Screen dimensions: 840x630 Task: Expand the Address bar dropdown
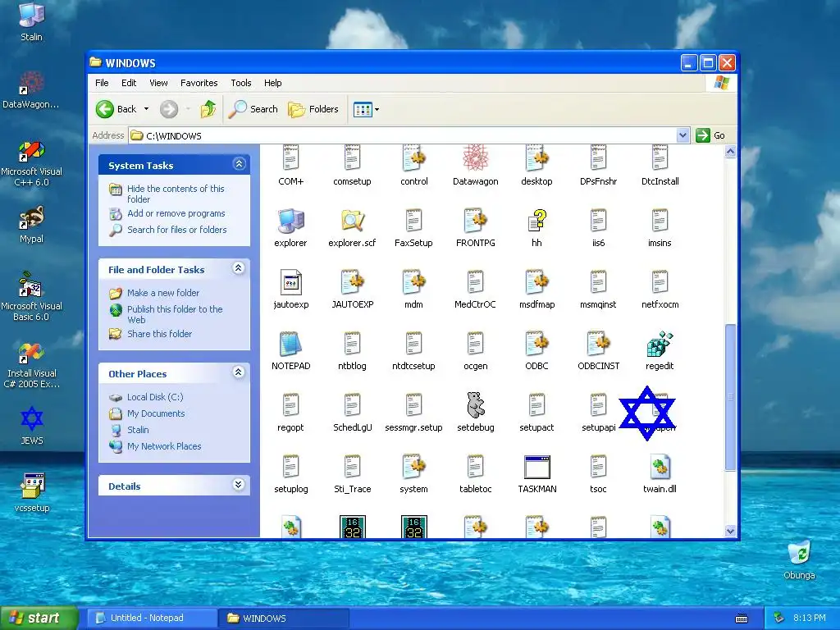pyautogui.click(x=682, y=135)
